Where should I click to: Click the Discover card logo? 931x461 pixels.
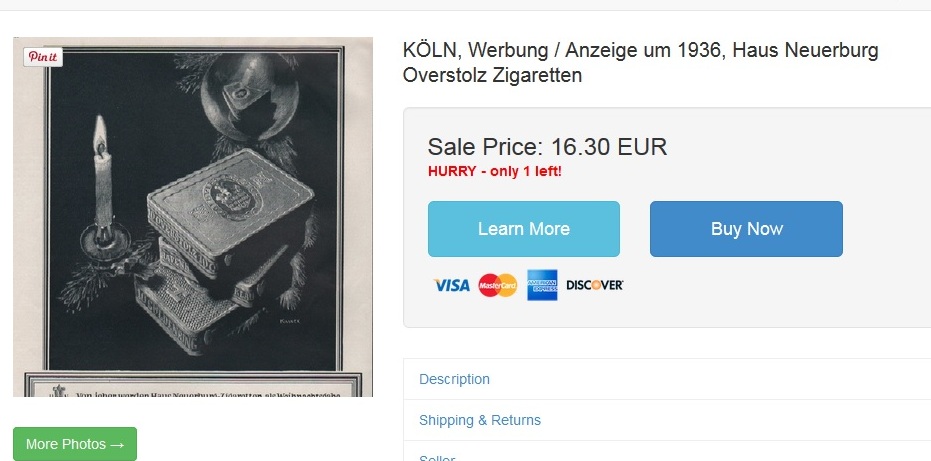[594, 285]
